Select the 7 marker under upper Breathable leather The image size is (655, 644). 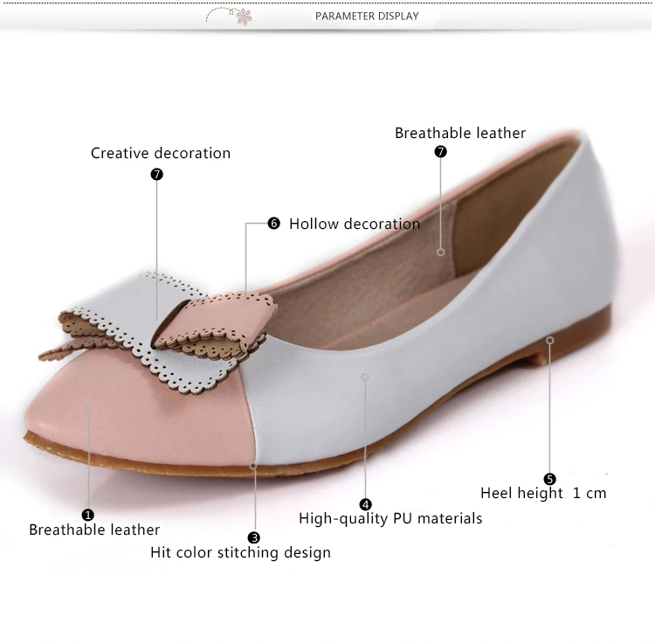pos(441,151)
